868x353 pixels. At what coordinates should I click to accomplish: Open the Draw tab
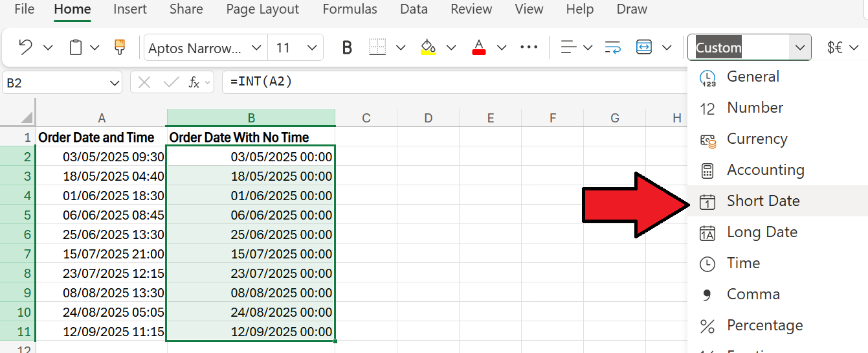point(632,9)
